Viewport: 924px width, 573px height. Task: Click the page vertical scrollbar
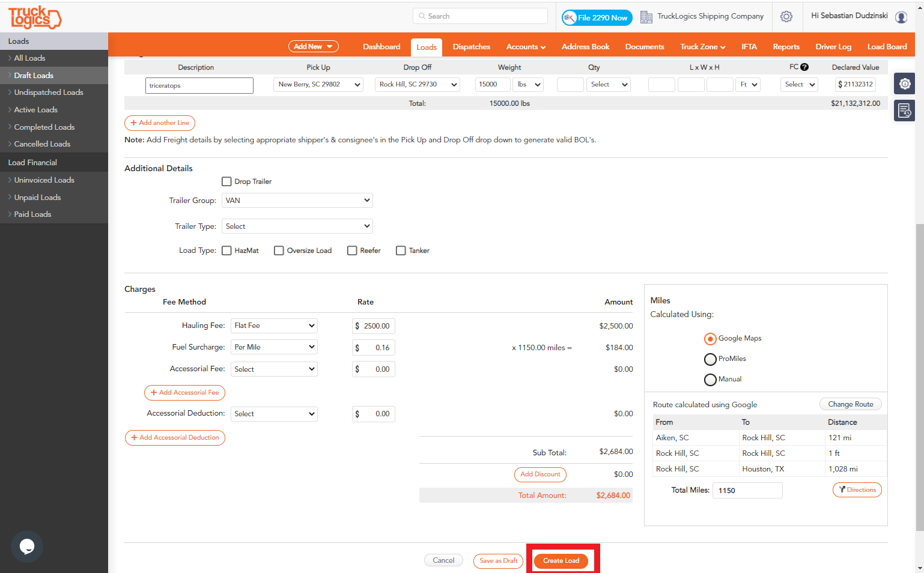click(919, 378)
